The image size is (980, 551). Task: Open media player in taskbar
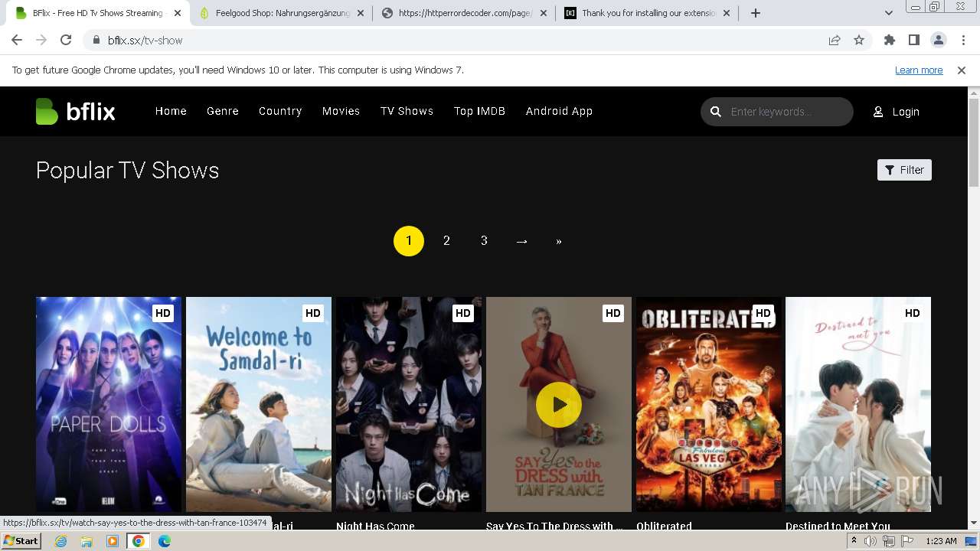[113, 541]
